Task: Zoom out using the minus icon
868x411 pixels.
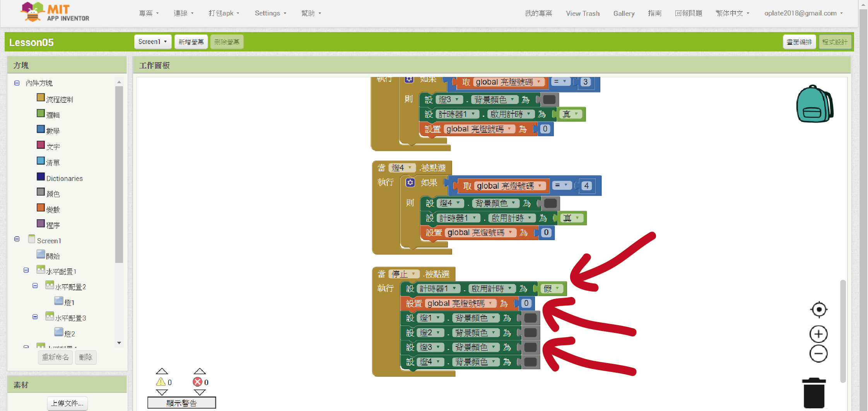Action: [818, 354]
